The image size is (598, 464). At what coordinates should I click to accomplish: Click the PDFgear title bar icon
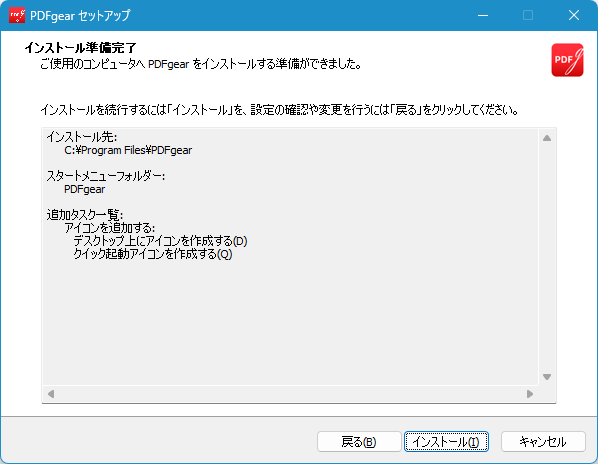17,15
